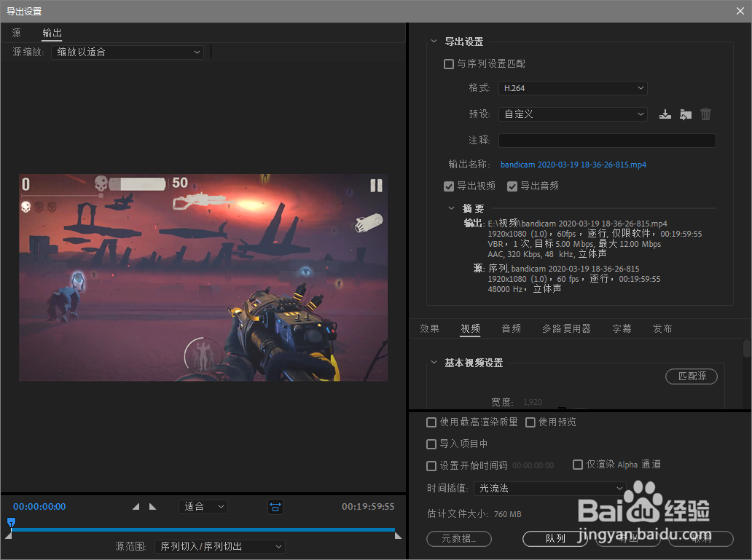The width and height of the screenshot is (752, 560).
Task: Check the import into project option
Action: [x=431, y=444]
